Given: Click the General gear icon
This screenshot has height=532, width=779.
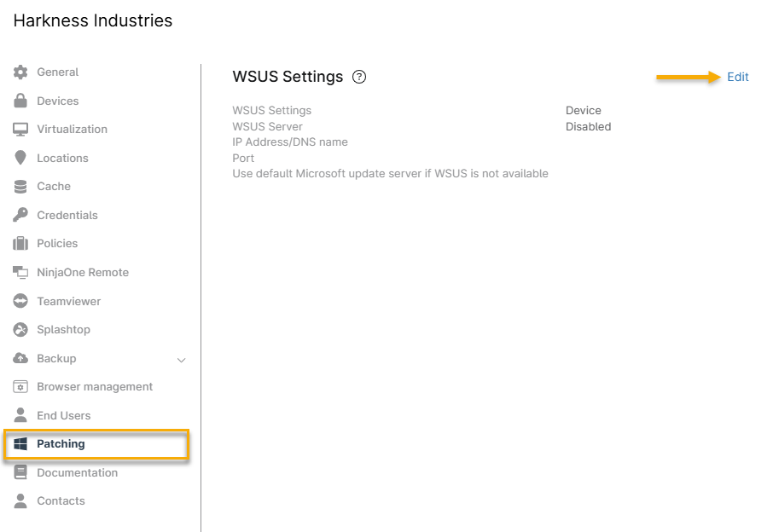Looking at the screenshot, I should point(20,72).
